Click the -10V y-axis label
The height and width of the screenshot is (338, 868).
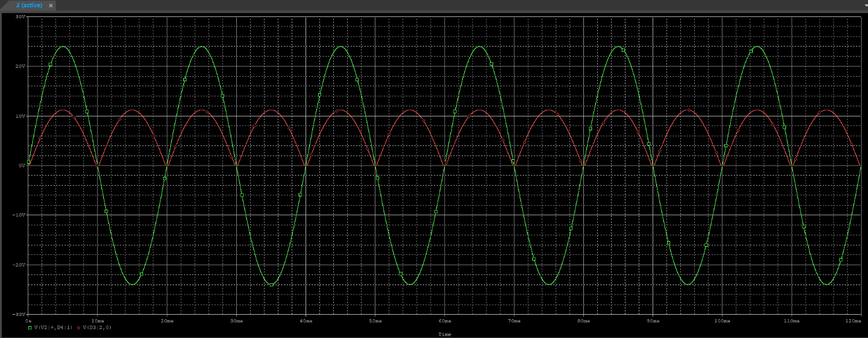[x=18, y=215]
